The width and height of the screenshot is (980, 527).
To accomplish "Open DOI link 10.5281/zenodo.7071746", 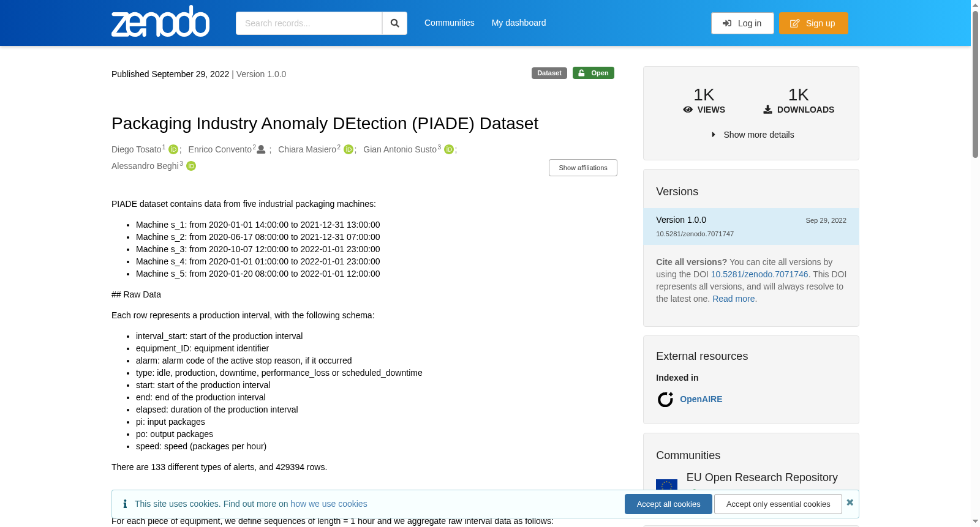I will coord(759,274).
